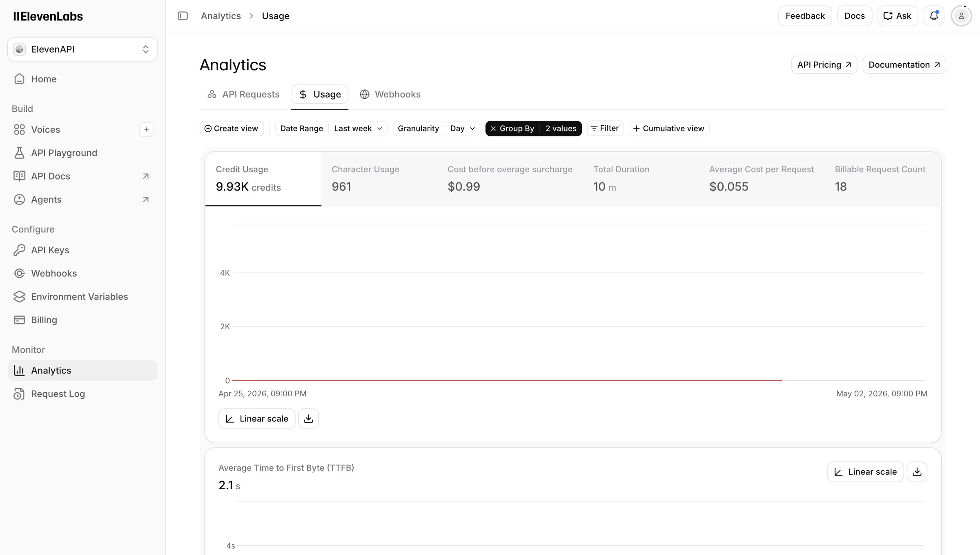This screenshot has width=980, height=555.
Task: Click the plus icon next to Voices
Action: (x=146, y=130)
